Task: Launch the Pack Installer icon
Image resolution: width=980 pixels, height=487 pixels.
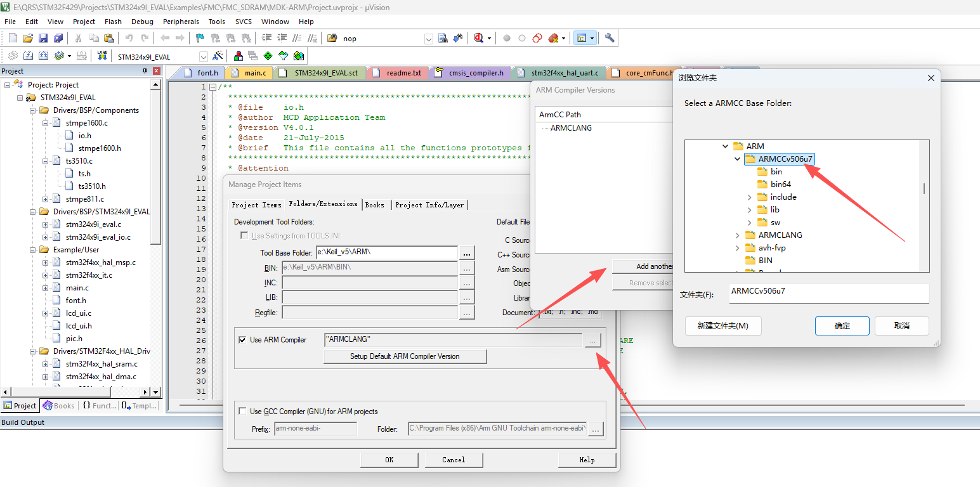Action: 298,56
